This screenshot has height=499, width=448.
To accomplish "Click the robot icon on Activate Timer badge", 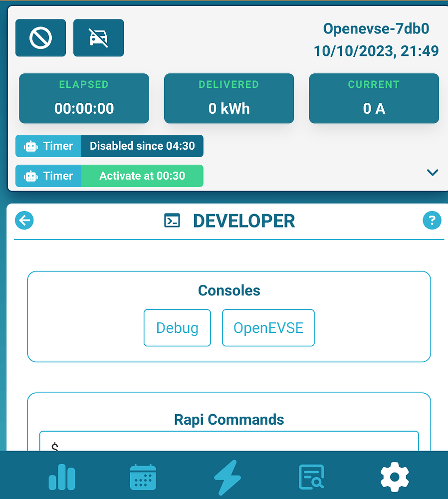I will point(31,176).
